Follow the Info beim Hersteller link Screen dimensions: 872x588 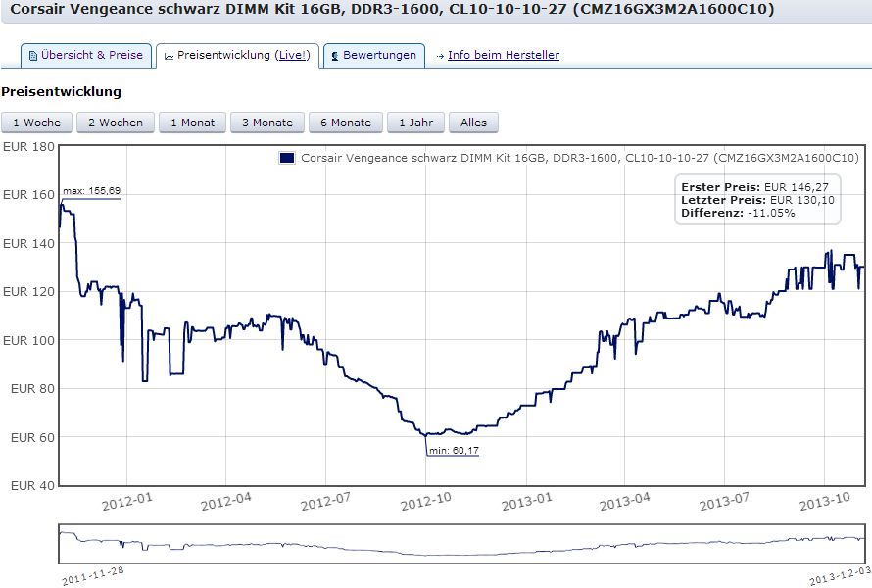pyautogui.click(x=504, y=55)
